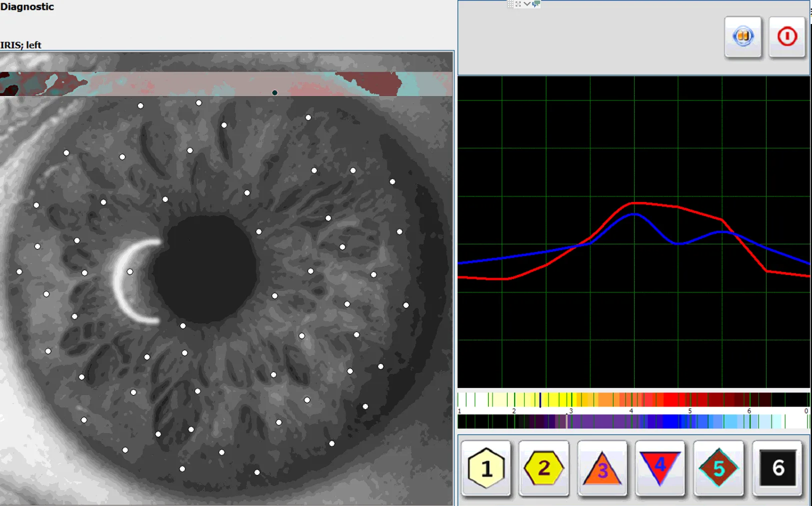Choose the orange triangle level 3 button
The image size is (812, 506).
[602, 468]
